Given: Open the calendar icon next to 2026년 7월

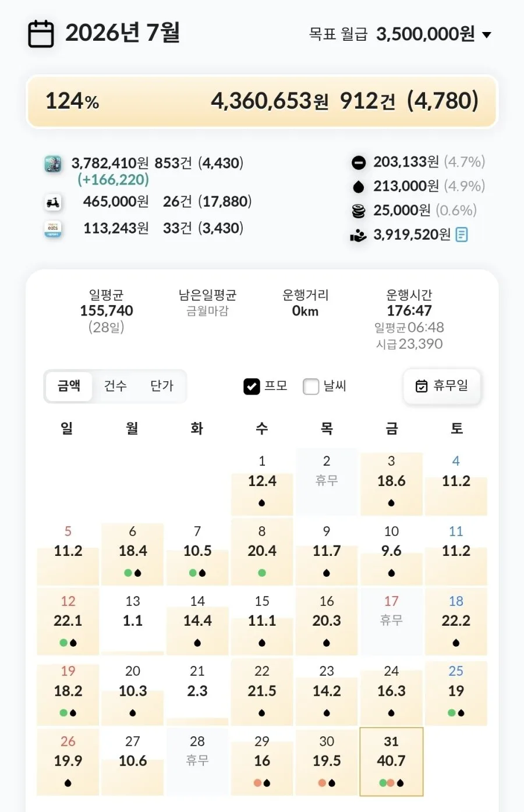Looking at the screenshot, I should tap(41, 34).
